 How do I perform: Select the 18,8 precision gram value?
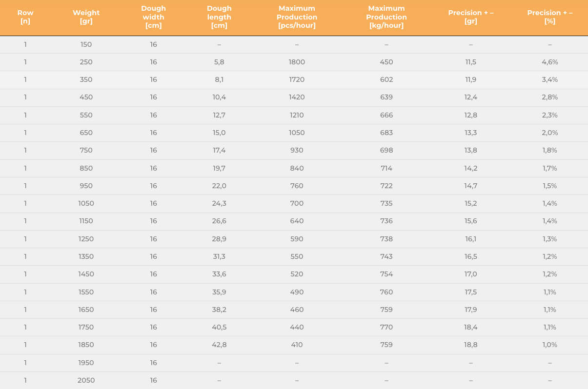470,345
